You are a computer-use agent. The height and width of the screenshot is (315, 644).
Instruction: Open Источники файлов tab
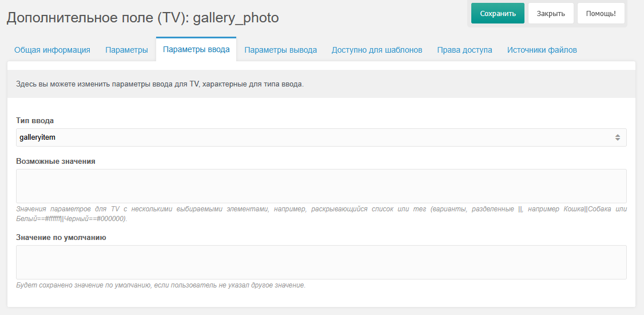point(542,50)
